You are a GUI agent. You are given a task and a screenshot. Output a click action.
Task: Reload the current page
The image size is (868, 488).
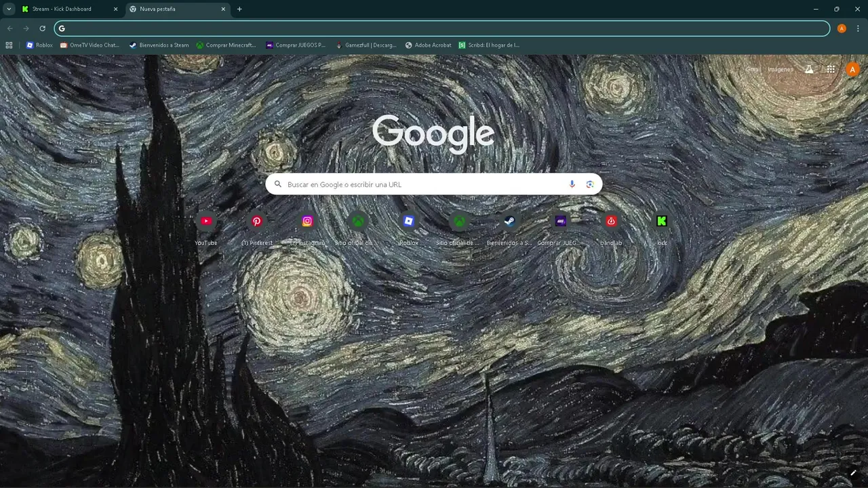tap(42, 28)
